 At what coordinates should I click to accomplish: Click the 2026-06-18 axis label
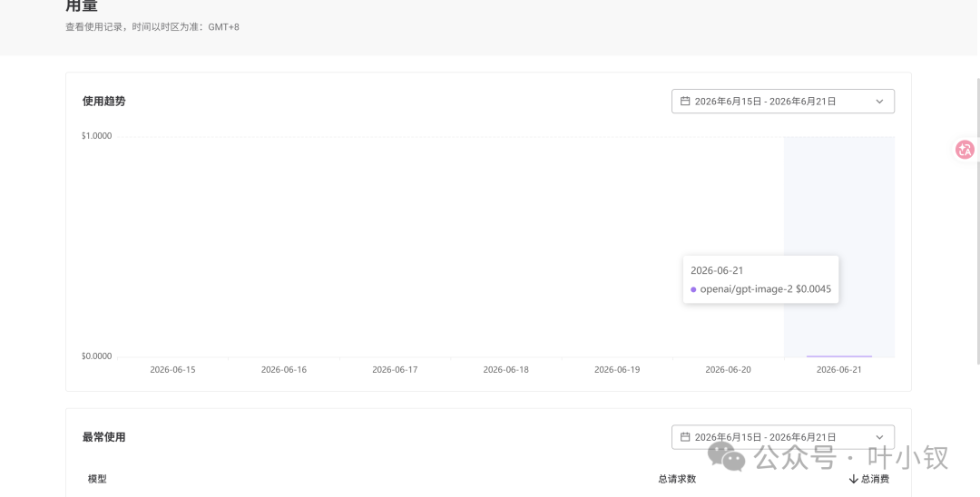[x=505, y=370]
